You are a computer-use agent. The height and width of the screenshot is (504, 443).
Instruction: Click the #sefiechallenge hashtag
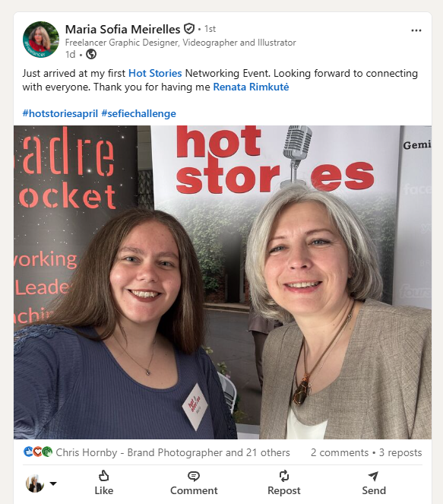pyautogui.click(x=138, y=113)
